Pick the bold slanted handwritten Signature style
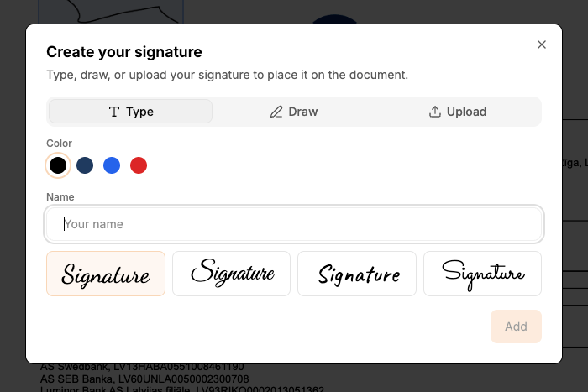This screenshot has width=588, height=392. (357, 274)
